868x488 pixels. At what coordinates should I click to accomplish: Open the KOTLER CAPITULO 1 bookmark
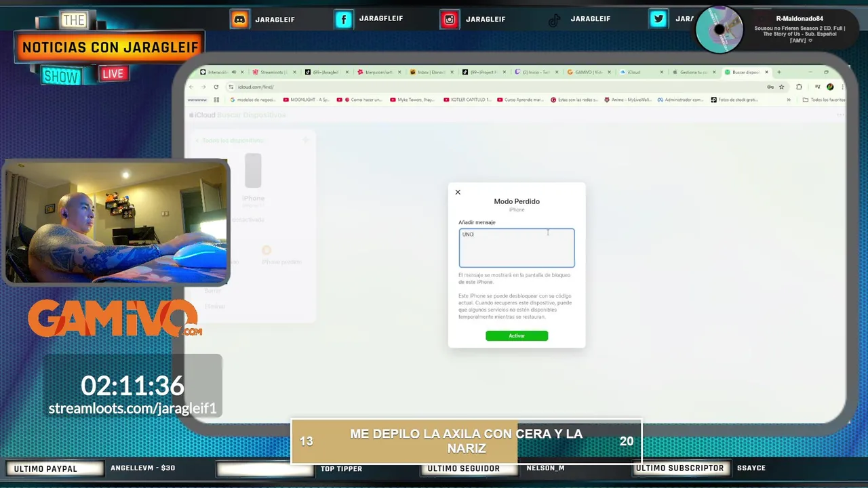click(467, 100)
